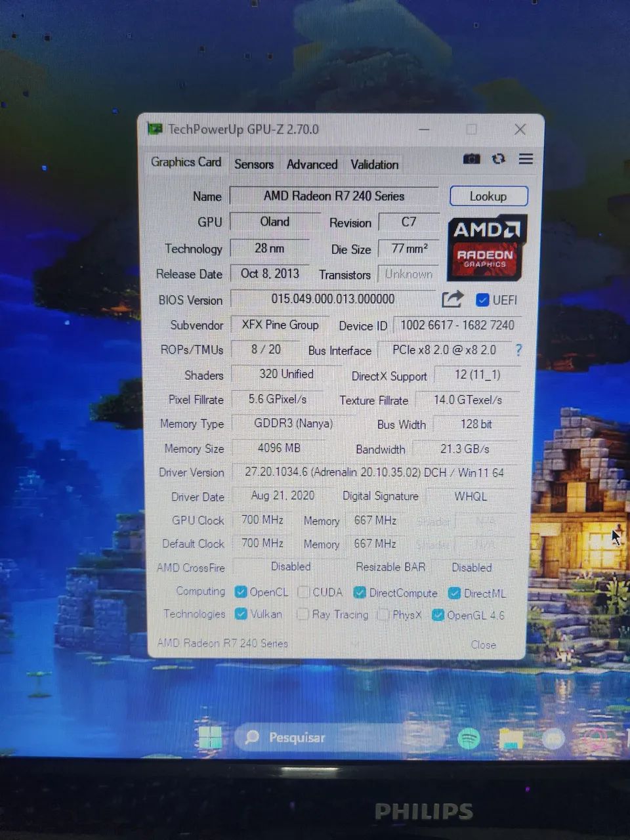Image resolution: width=630 pixels, height=840 pixels.
Task: Click the GPU field showing Oland
Action: [274, 222]
